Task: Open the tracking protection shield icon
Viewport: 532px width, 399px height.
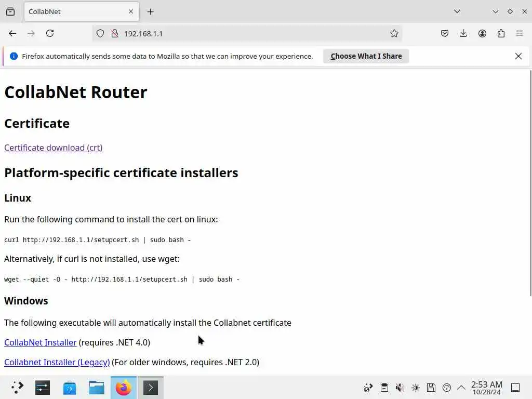Action: coord(100,33)
